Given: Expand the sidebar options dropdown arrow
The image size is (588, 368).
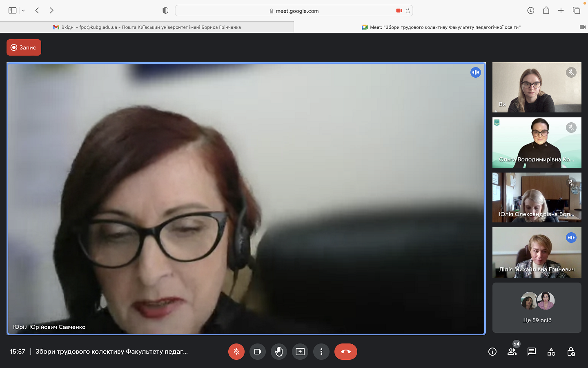Looking at the screenshot, I should point(23,11).
